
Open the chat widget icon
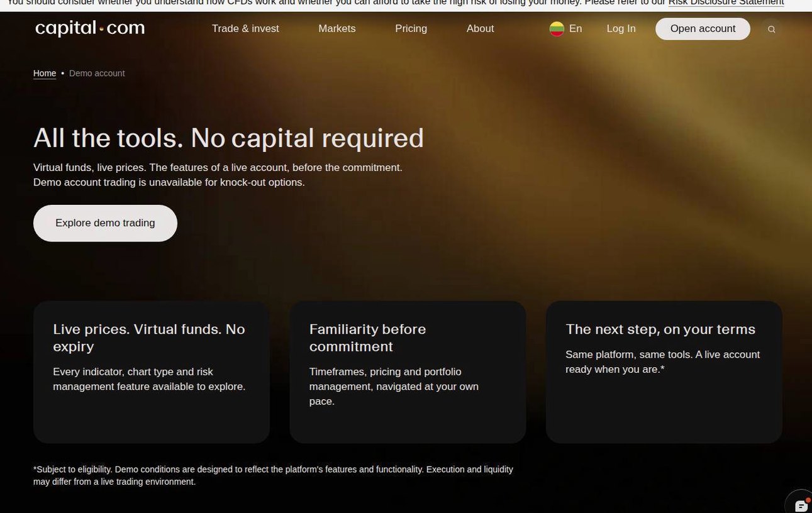(800, 505)
